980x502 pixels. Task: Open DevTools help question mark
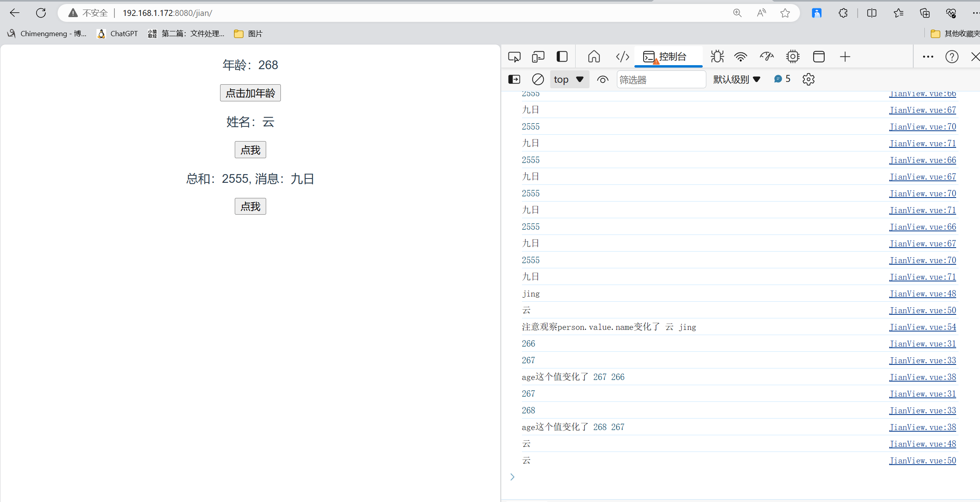[952, 57]
